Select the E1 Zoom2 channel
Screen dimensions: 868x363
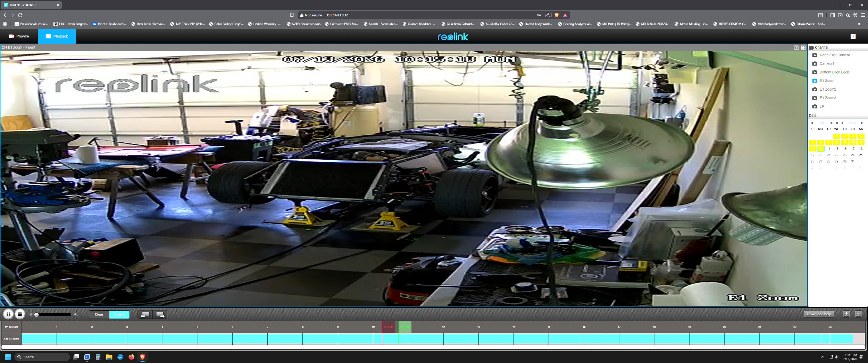pyautogui.click(x=828, y=89)
